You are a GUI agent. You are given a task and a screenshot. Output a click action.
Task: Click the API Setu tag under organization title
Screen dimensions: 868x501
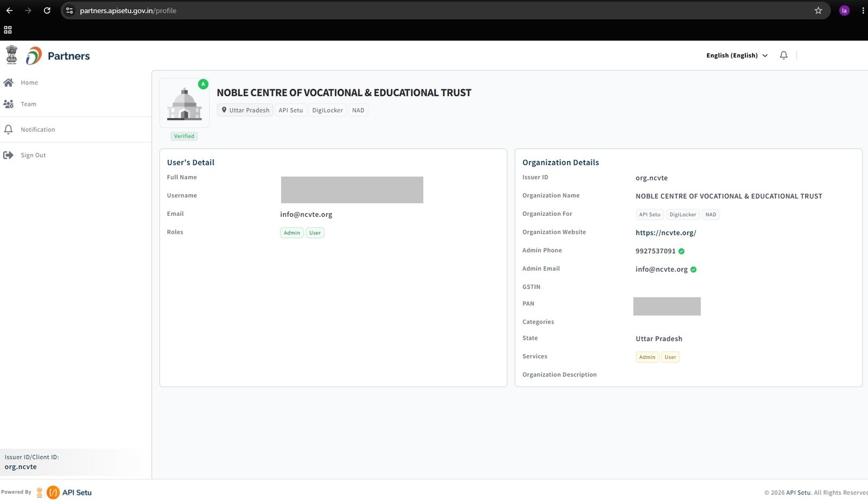291,110
